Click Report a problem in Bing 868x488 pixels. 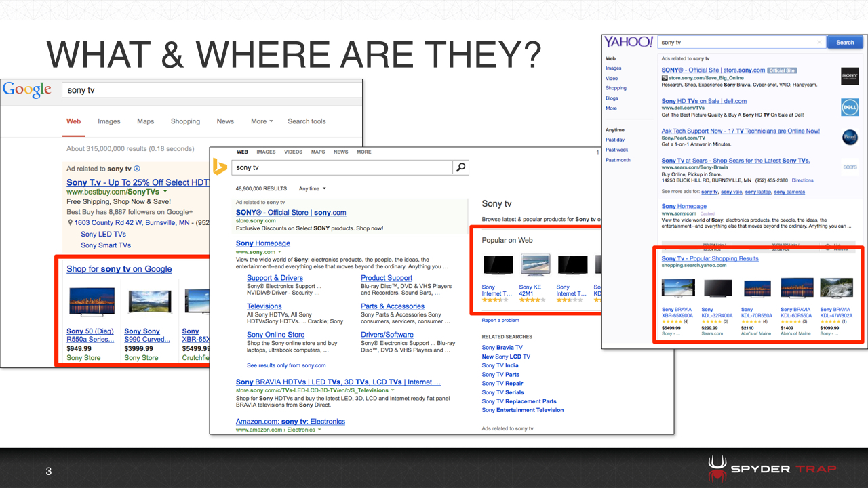(500, 320)
